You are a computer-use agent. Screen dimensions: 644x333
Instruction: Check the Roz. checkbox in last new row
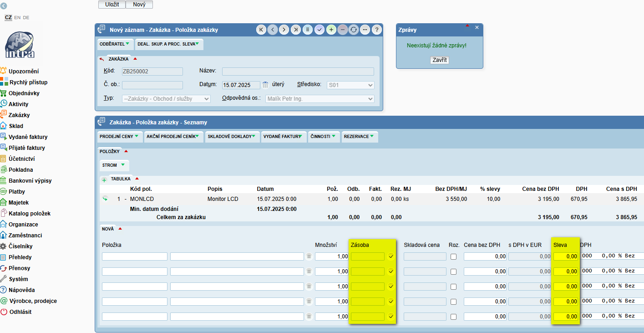[x=453, y=317]
